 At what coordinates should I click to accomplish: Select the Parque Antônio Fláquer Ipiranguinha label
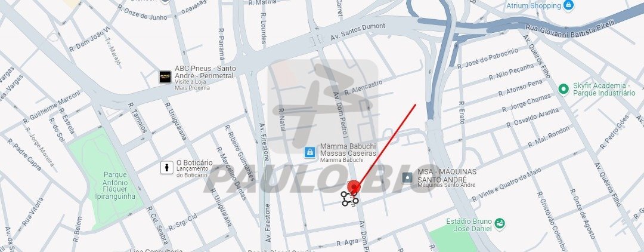tap(116, 185)
